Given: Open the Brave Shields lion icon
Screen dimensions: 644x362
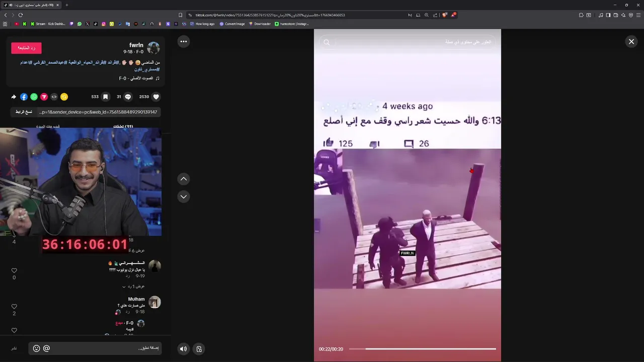Looking at the screenshot, I should click(x=444, y=15).
